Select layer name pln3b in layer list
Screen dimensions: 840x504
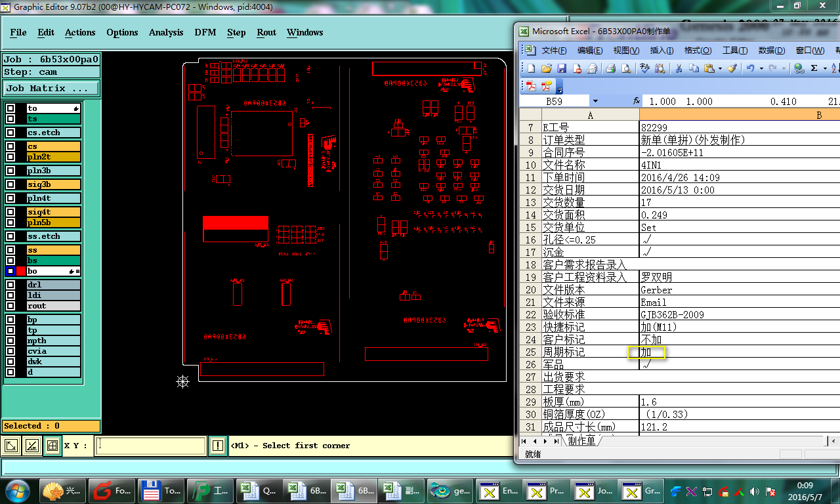pos(53,171)
